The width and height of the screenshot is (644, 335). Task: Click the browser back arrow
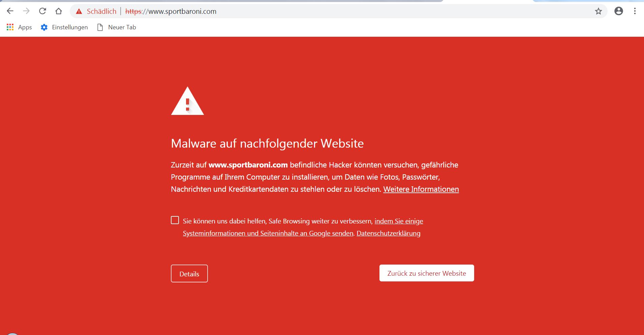point(10,11)
